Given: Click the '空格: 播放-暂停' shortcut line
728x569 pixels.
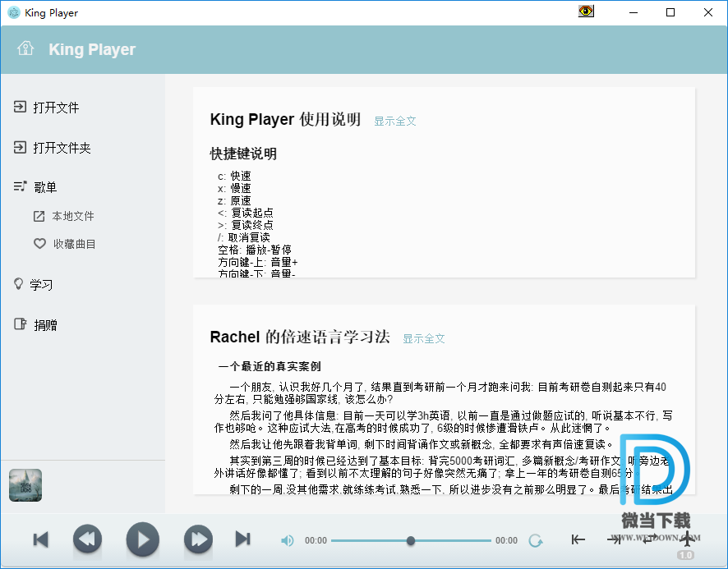Looking at the screenshot, I should [x=255, y=250].
